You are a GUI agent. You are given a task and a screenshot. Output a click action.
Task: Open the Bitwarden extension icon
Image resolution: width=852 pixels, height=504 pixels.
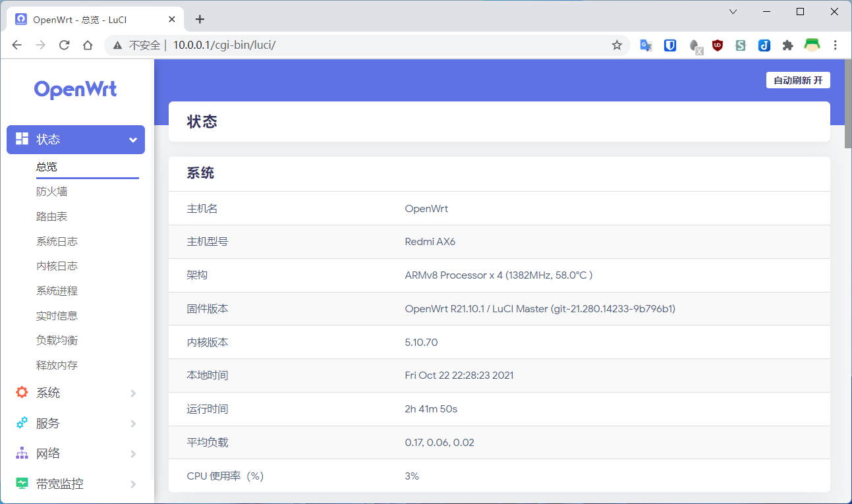click(x=670, y=45)
